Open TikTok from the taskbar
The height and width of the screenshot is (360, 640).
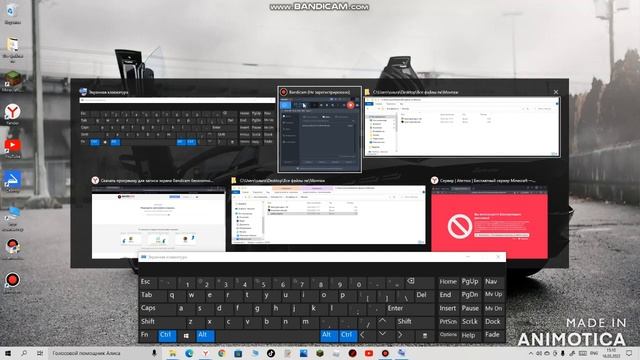point(271,353)
